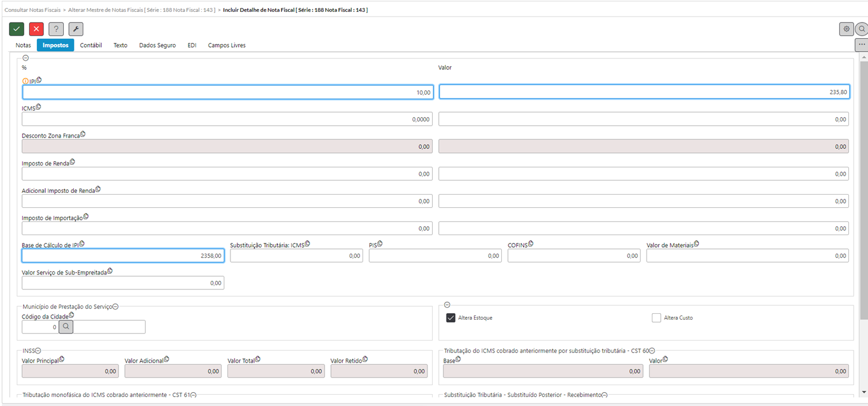
Task: Go to Consultar Notas Fiscais breadcrumb
Action: (33, 10)
